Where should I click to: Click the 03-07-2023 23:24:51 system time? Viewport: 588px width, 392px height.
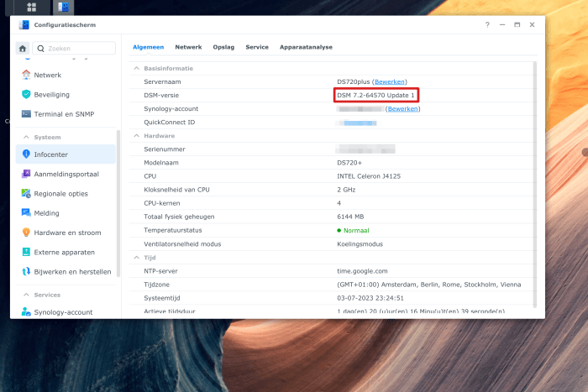[370, 298]
